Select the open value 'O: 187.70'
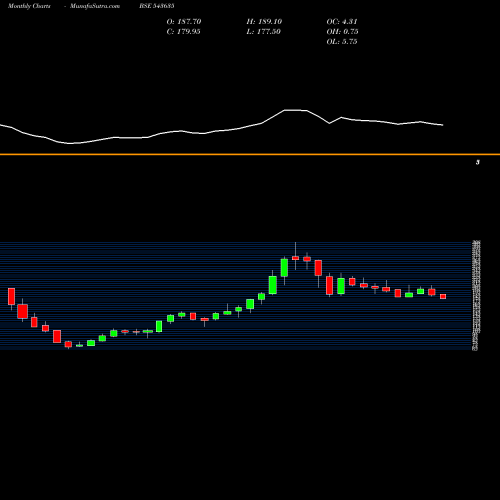The width and height of the screenshot is (500, 500). click(x=184, y=22)
